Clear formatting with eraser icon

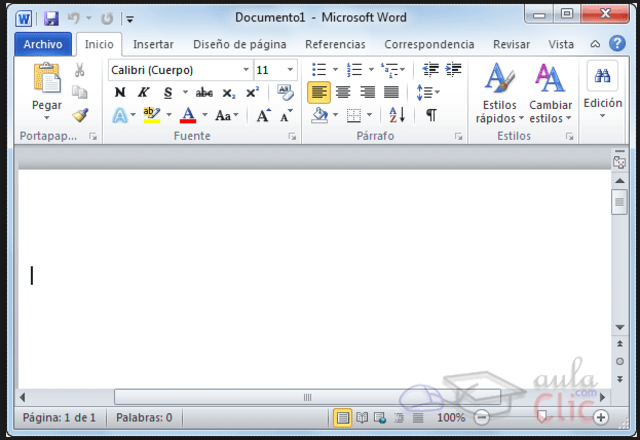coord(285,92)
